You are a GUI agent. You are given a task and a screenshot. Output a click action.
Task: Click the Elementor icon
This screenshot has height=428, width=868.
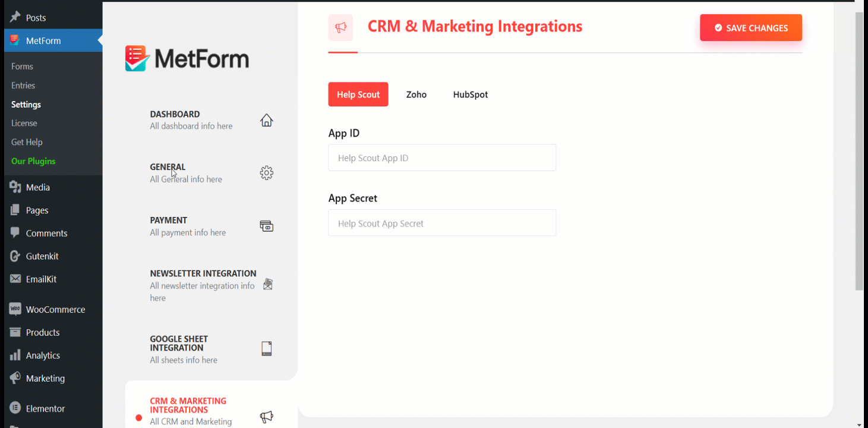click(15, 408)
